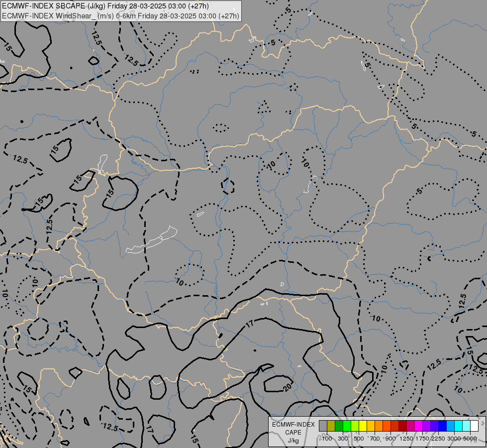
Task: Click the 100 tick label in legend
Action: 327,439
